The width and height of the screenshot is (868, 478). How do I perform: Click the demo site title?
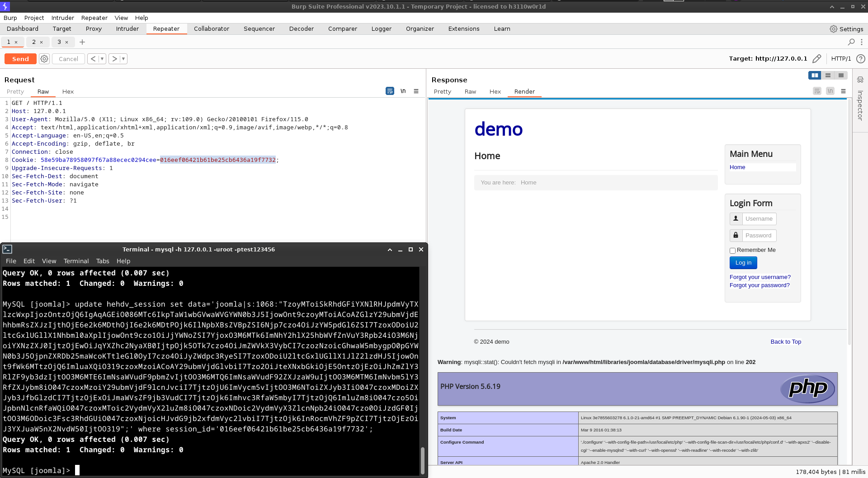pyautogui.click(x=498, y=129)
